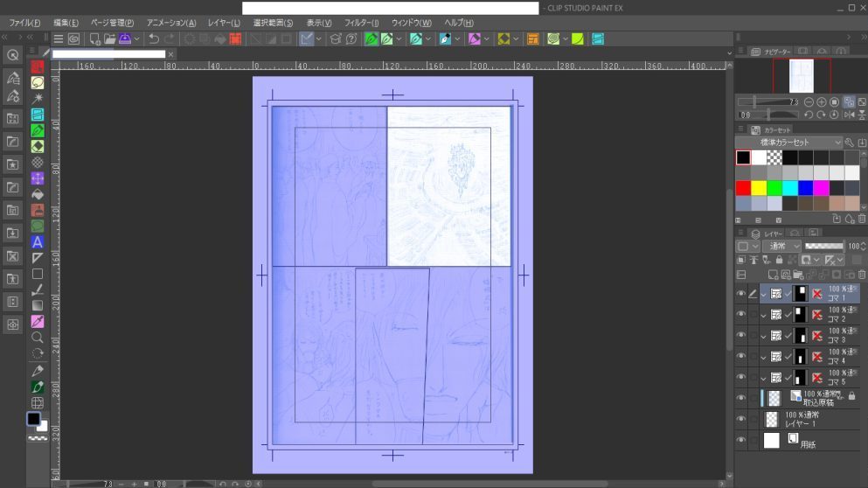
Task: Pick the red swatch in the color set
Action: [x=743, y=188]
